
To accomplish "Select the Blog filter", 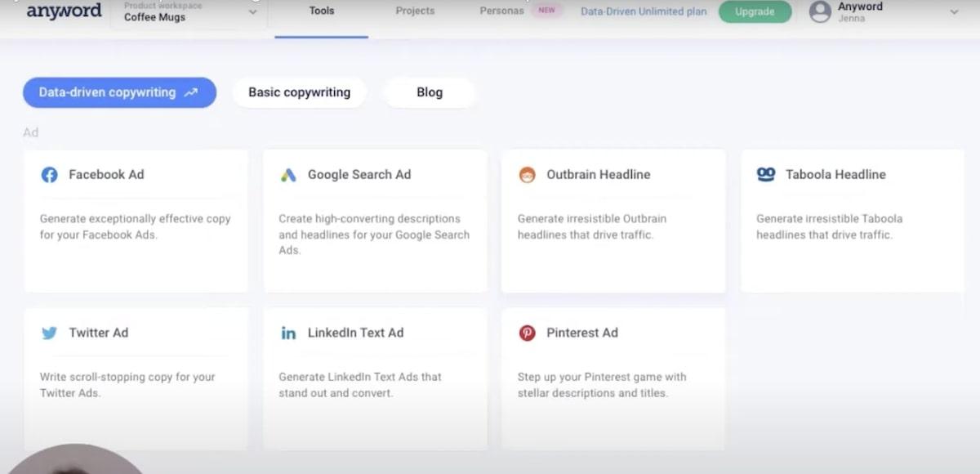I will click(x=430, y=92).
